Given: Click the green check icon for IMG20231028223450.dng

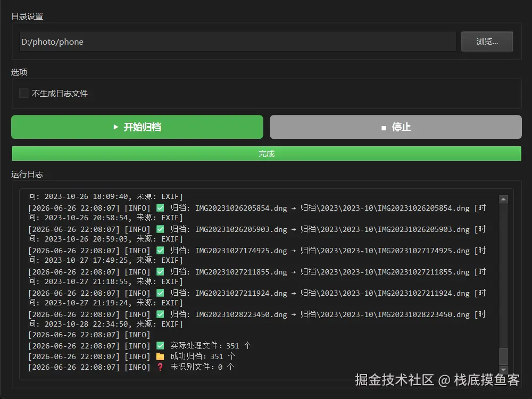Looking at the screenshot, I should coord(160,314).
